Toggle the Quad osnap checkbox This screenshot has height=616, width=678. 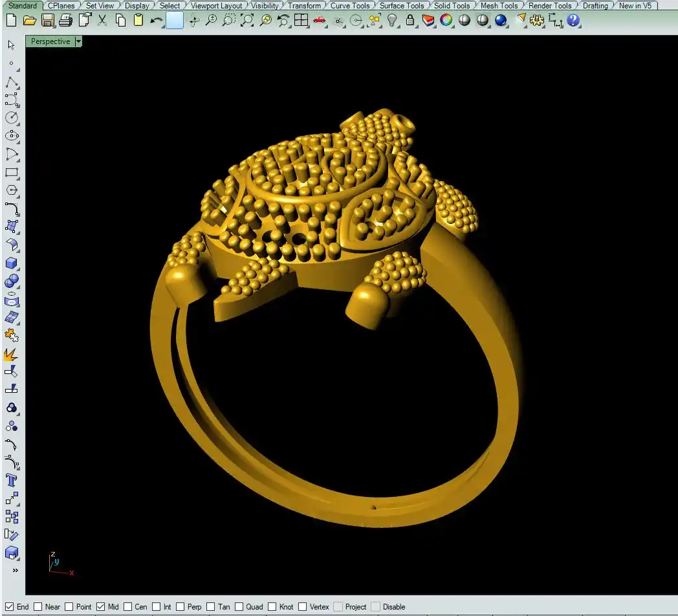pyautogui.click(x=239, y=607)
